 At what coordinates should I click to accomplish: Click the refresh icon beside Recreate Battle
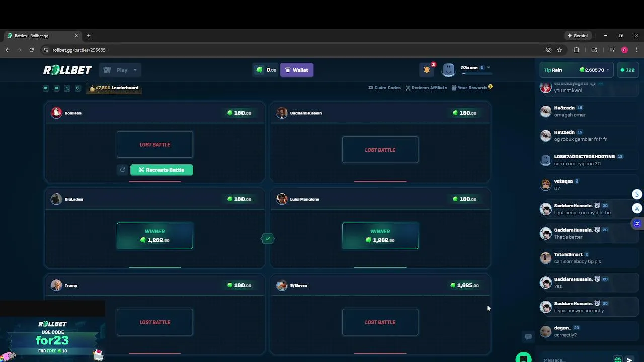(x=122, y=170)
